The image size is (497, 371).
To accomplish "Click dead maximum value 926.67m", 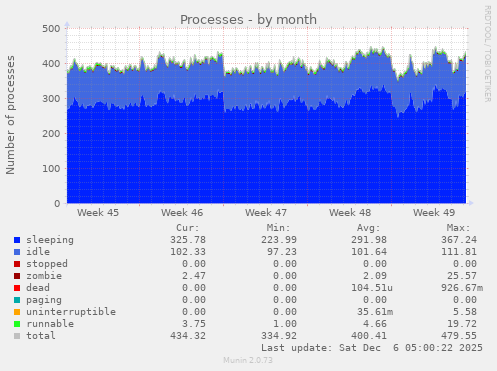I will [x=462, y=288].
